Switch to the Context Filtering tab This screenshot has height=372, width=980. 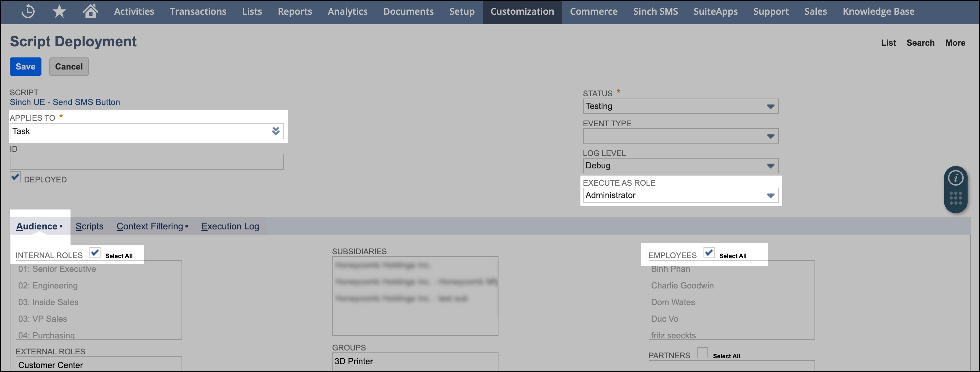pos(150,226)
